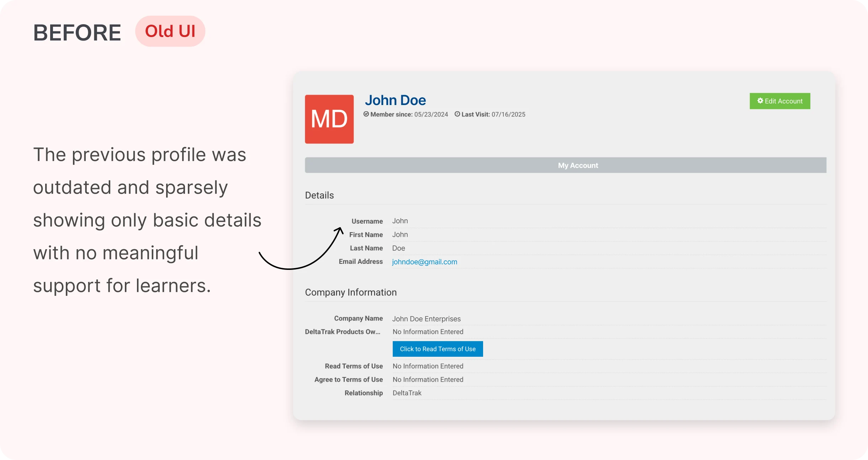Click the gear icon in Edit Account
868x460 pixels.
pos(760,101)
